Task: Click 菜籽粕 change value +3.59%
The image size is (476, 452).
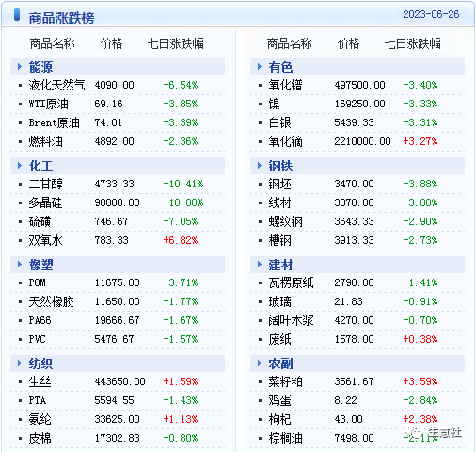Action: tap(420, 381)
